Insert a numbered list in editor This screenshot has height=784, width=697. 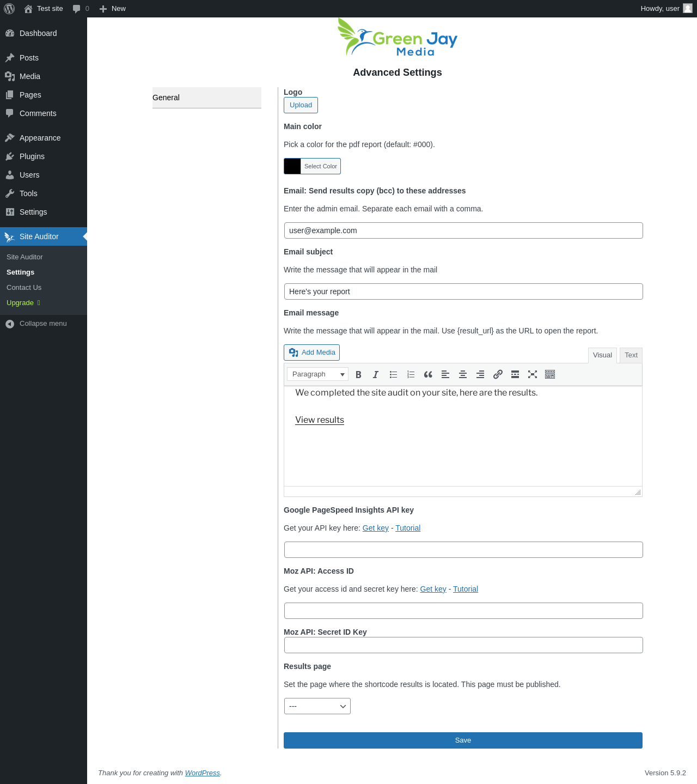411,374
